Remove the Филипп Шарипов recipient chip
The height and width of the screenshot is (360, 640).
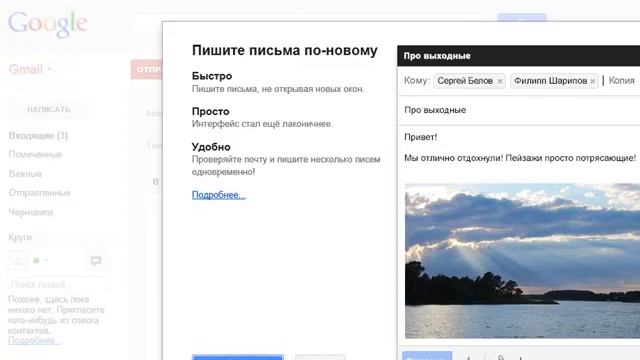[593, 81]
